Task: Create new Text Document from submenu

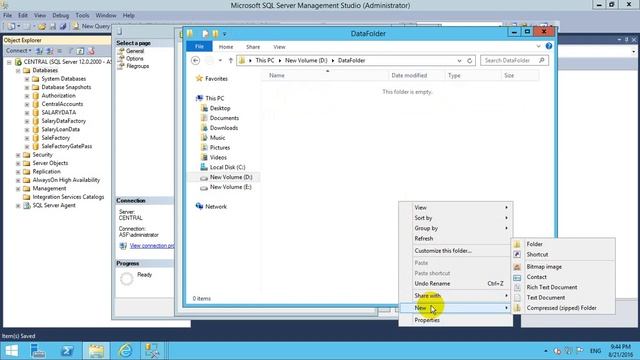Action: coord(563,298)
